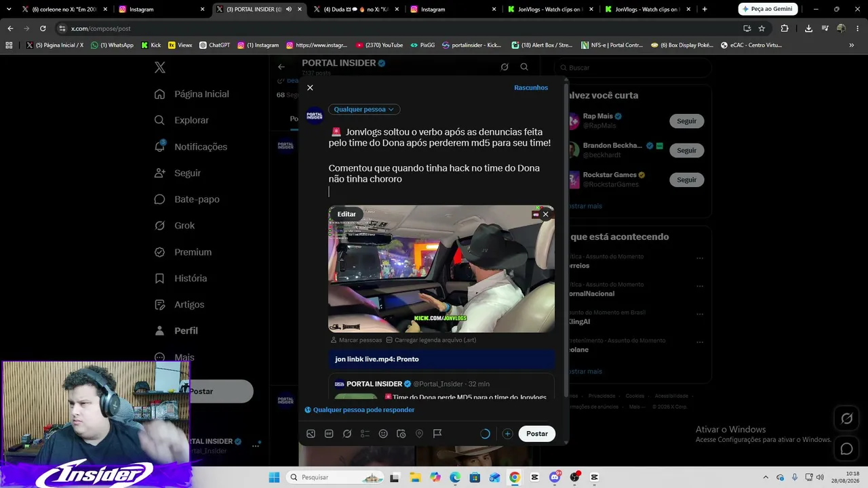868x488 pixels.
Task: Open Artigos in sidebar
Action: (x=180, y=304)
